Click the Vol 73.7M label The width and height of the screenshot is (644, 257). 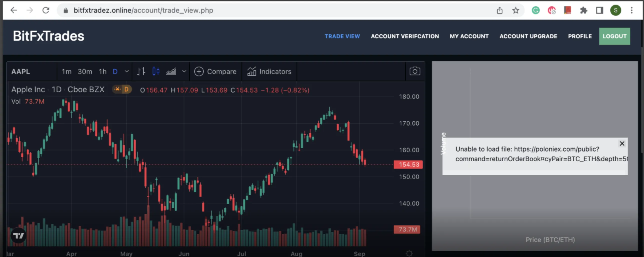28,101
